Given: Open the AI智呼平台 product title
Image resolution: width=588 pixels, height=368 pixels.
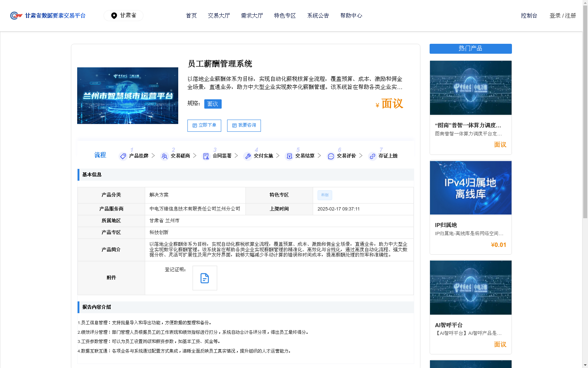Looking at the screenshot, I should pos(449,325).
